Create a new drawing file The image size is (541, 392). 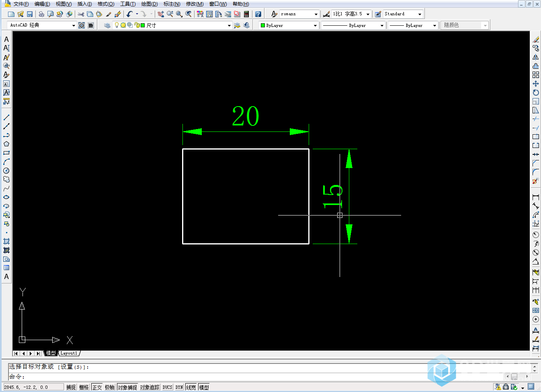11,14
